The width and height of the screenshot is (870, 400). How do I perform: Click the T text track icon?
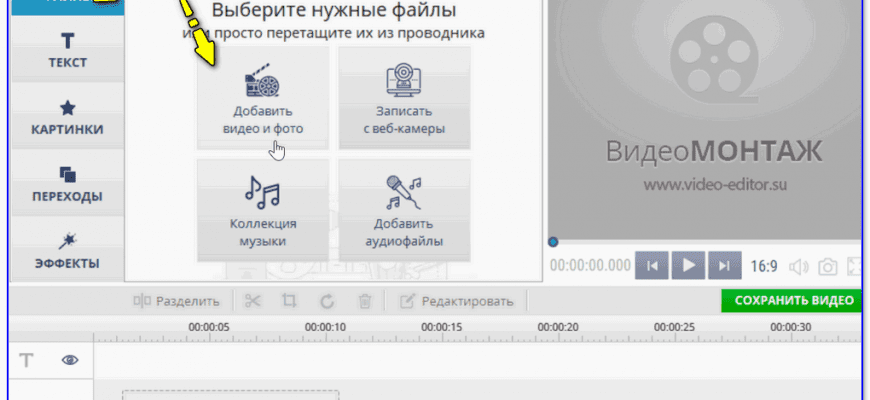[x=26, y=361]
